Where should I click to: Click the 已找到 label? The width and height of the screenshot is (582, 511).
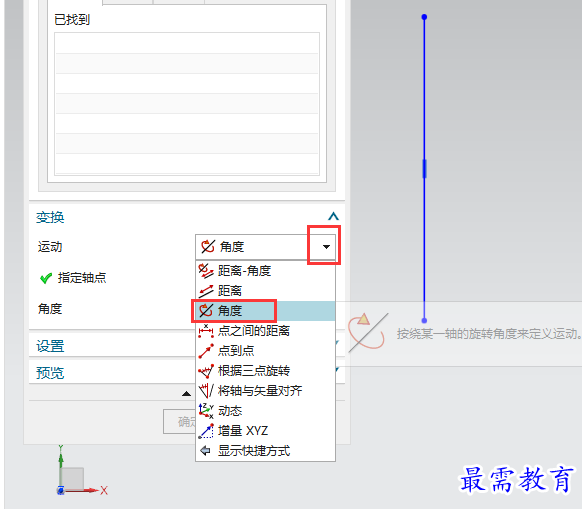tap(72, 19)
